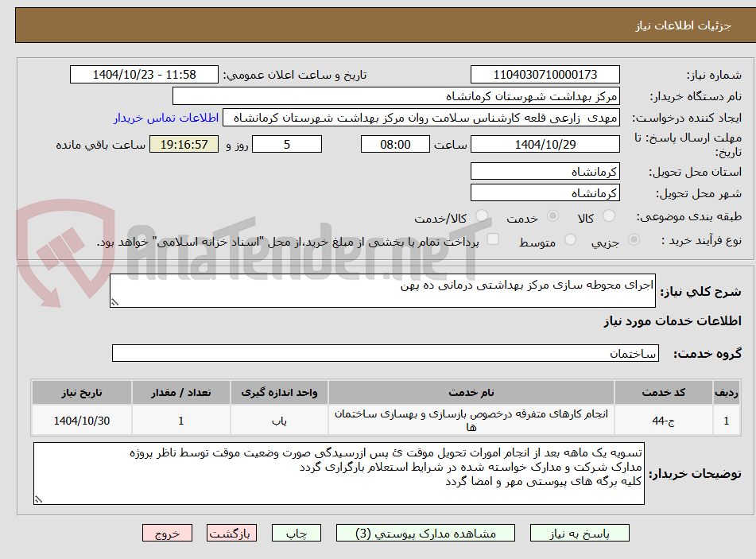Image resolution: width=756 pixels, height=559 pixels.
Task: Click the پاسخ به نیاز button
Action: tap(580, 534)
